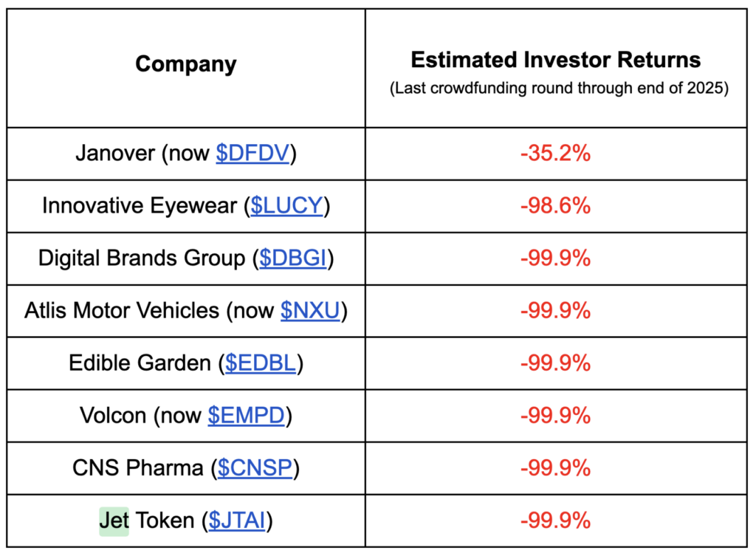Open the $CNSP stock link
The width and height of the screenshot is (756, 556).
(255, 467)
